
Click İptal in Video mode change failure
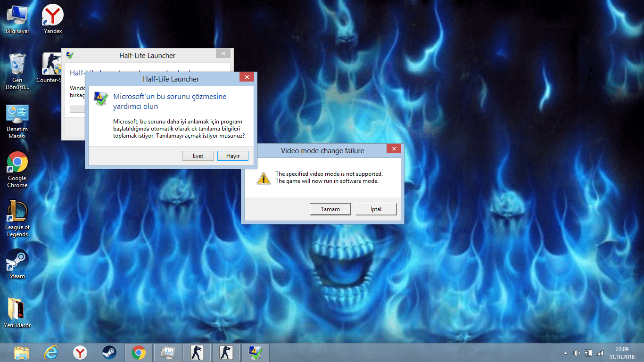tap(376, 209)
